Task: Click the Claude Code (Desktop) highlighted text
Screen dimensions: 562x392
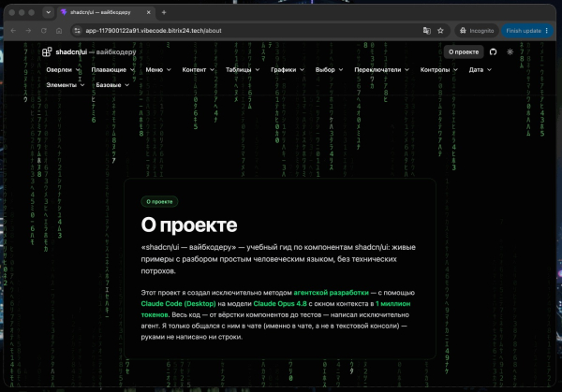Action: click(179, 304)
